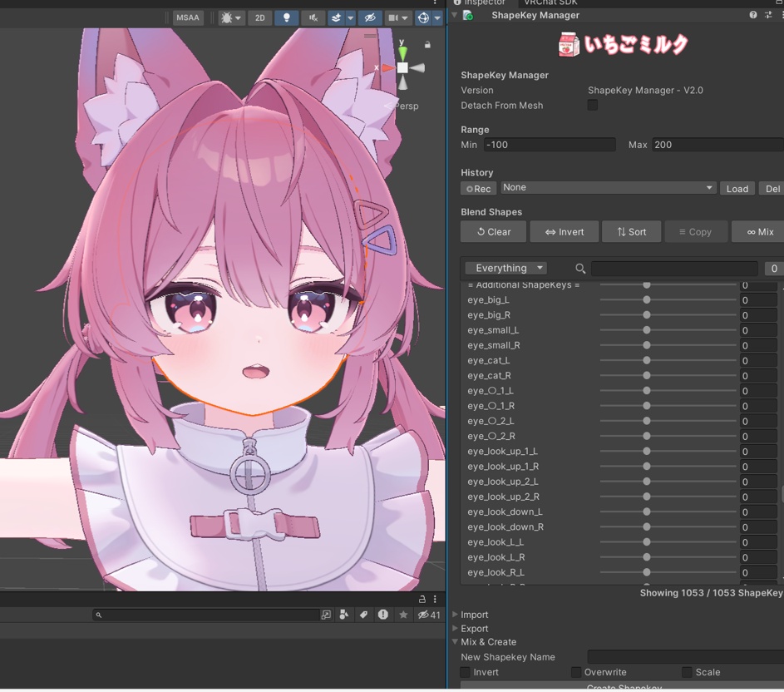Switch projection via Persp label
The image size is (784, 692).
(407, 106)
